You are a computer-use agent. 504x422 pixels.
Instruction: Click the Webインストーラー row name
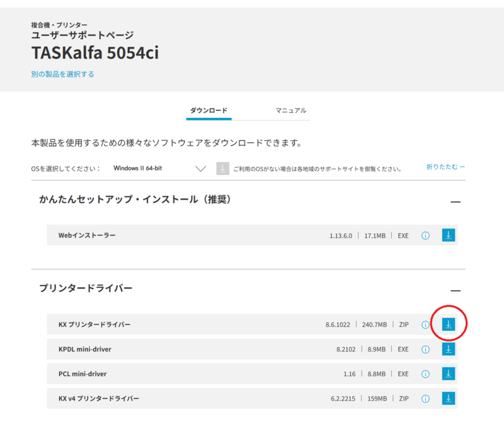coord(87,236)
